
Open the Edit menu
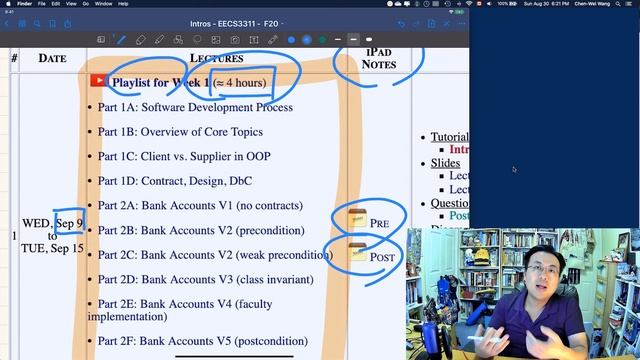pos(56,4)
